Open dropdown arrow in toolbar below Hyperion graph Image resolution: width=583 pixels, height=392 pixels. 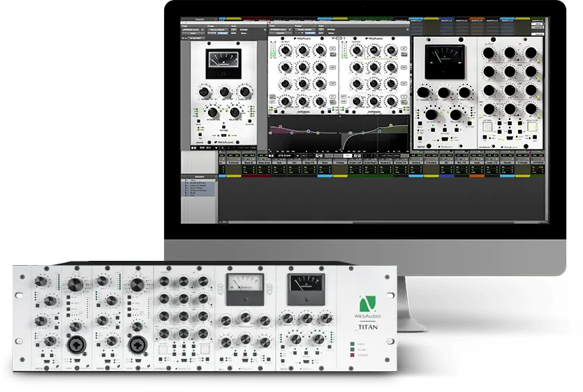[297, 156]
